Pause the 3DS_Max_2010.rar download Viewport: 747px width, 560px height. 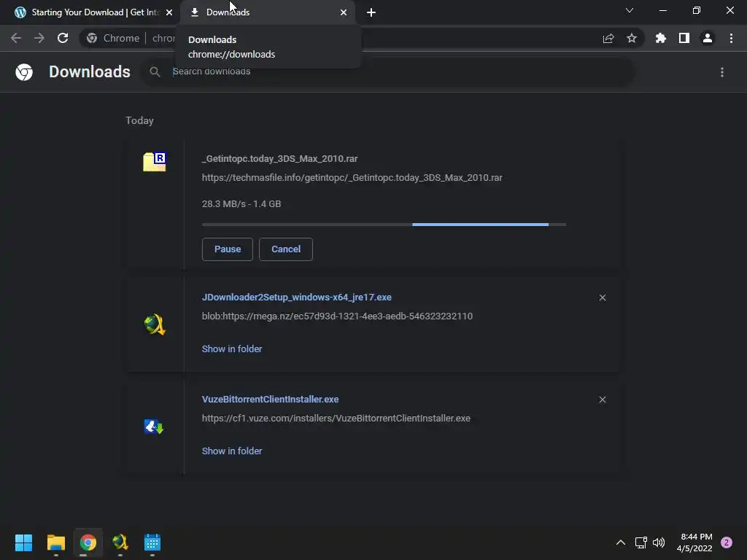click(228, 249)
